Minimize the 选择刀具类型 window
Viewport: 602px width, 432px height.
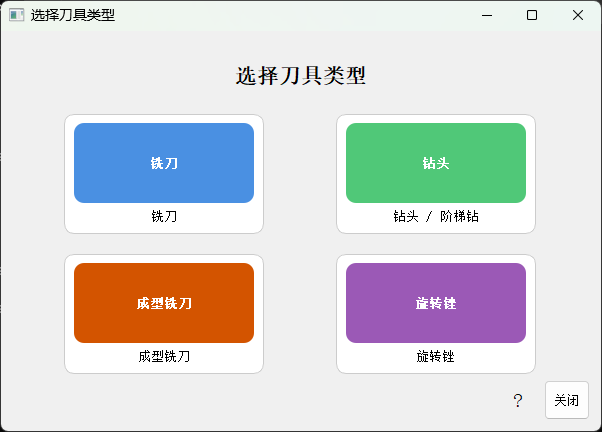point(487,15)
